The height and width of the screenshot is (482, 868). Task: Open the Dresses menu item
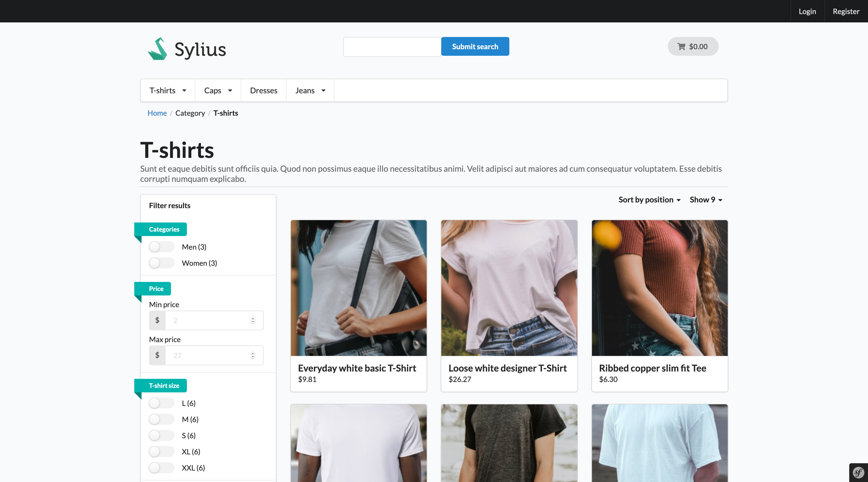(264, 91)
